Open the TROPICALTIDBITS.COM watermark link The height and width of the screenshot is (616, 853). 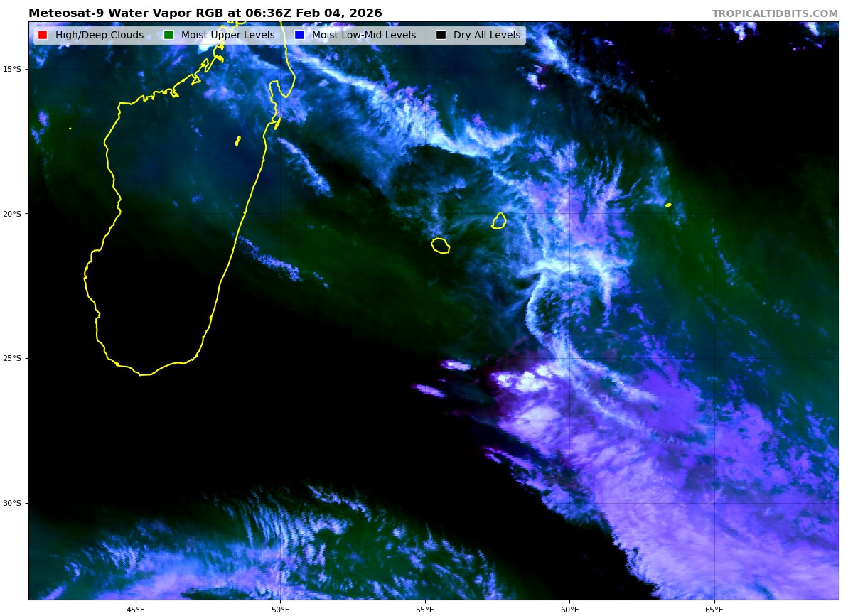pyautogui.click(x=775, y=13)
